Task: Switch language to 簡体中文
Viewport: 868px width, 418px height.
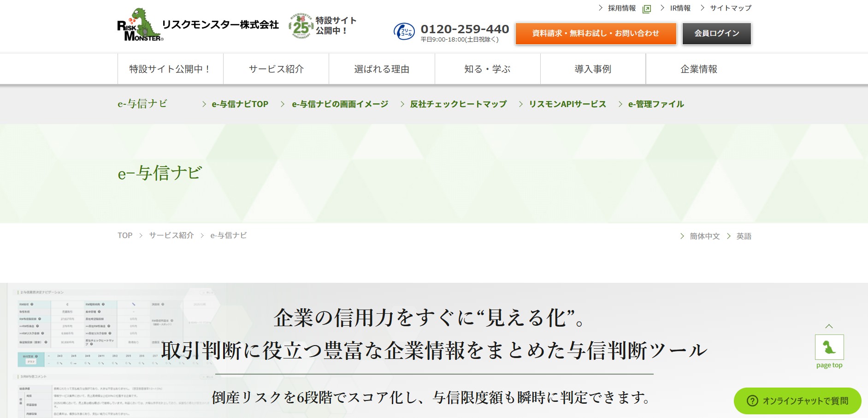Action: coord(705,236)
